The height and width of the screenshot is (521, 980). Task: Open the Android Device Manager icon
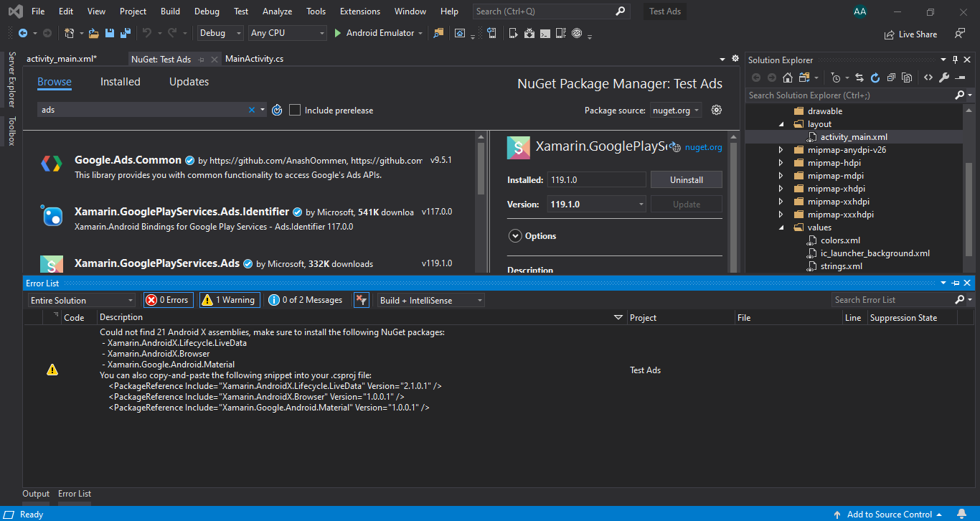[513, 33]
